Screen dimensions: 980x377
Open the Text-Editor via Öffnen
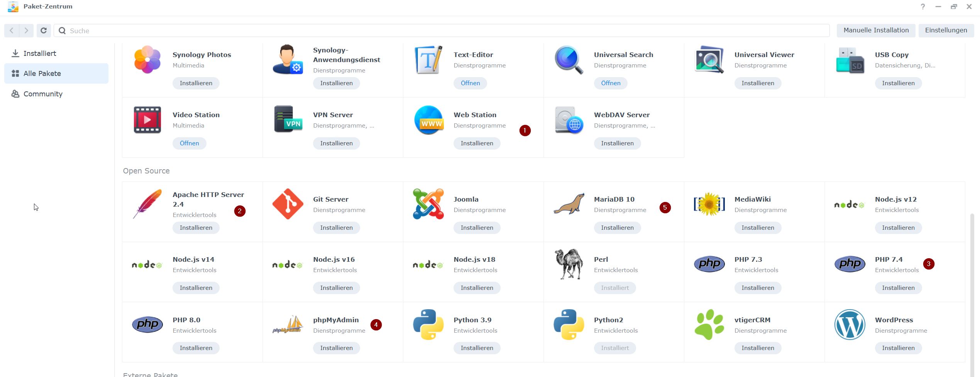point(470,83)
